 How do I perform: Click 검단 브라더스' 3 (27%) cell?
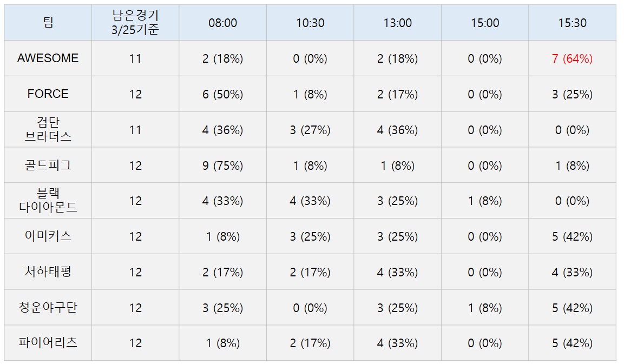pyautogui.click(x=310, y=130)
